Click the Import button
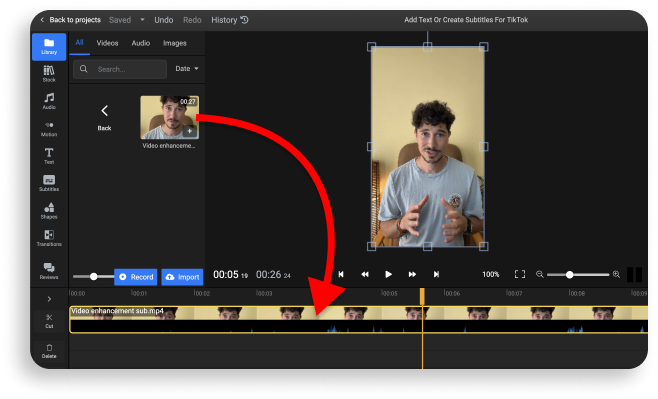This screenshot has width=658, height=399. (x=183, y=277)
